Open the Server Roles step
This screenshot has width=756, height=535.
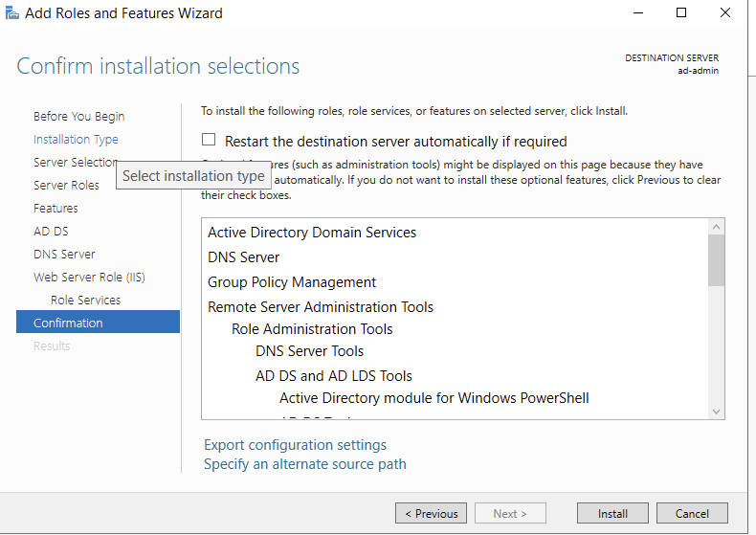66,185
